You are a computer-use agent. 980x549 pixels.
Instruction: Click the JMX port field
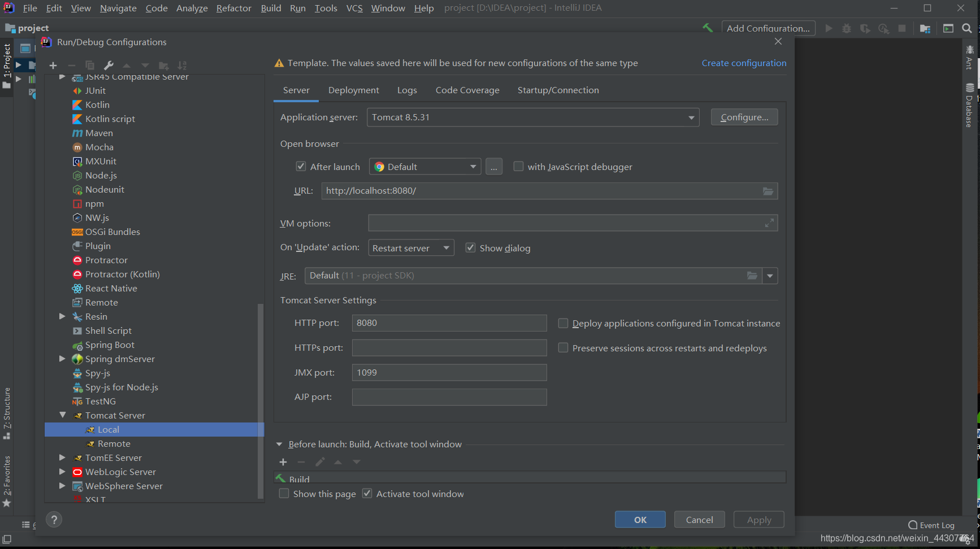[x=449, y=373]
